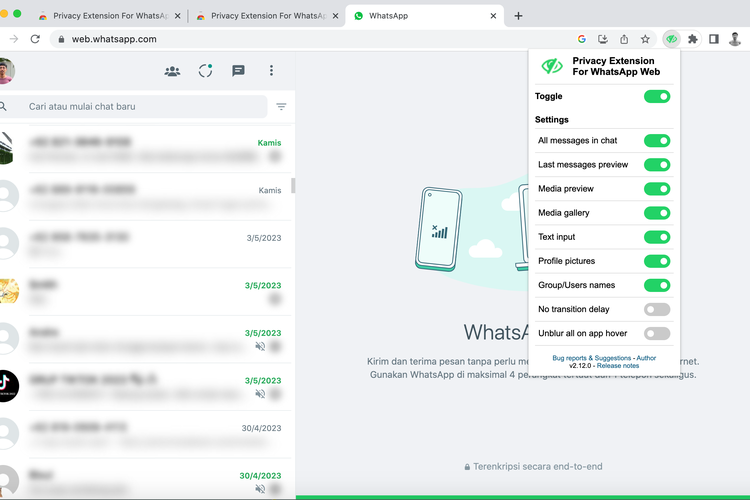Image resolution: width=750 pixels, height=500 pixels.
Task: Turn off All messages in chat blur
Action: [656, 141]
